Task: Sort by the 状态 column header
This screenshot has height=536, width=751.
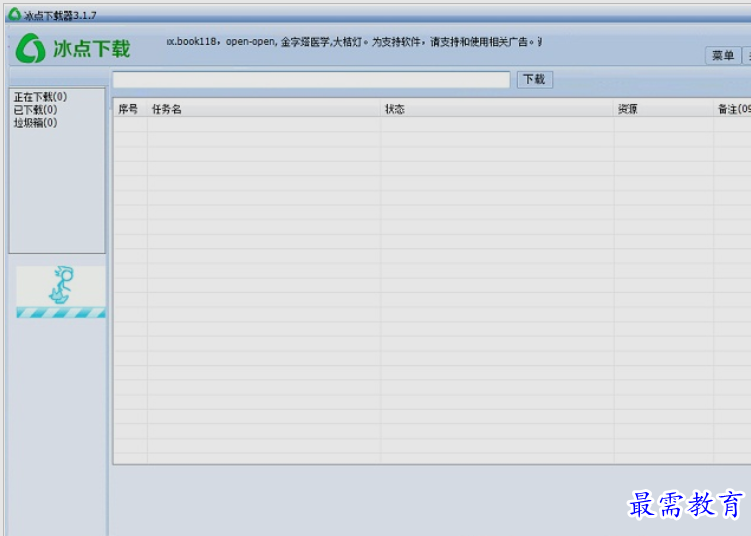Action: click(497, 109)
